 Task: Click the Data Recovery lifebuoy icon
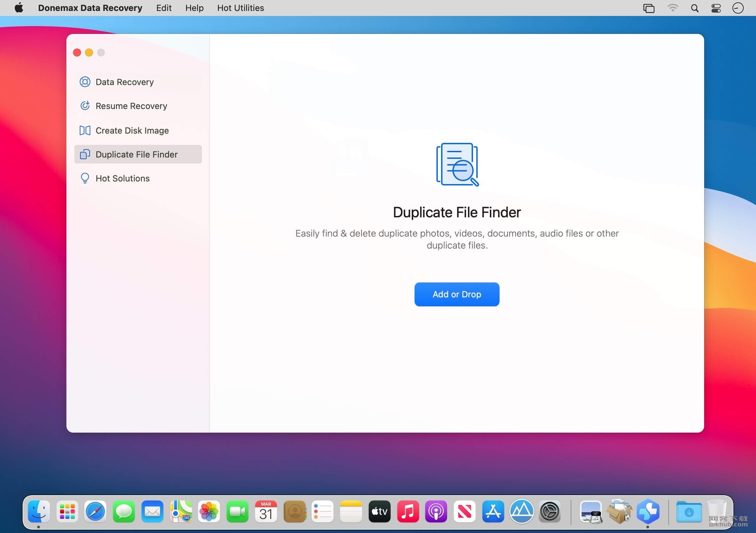85,82
